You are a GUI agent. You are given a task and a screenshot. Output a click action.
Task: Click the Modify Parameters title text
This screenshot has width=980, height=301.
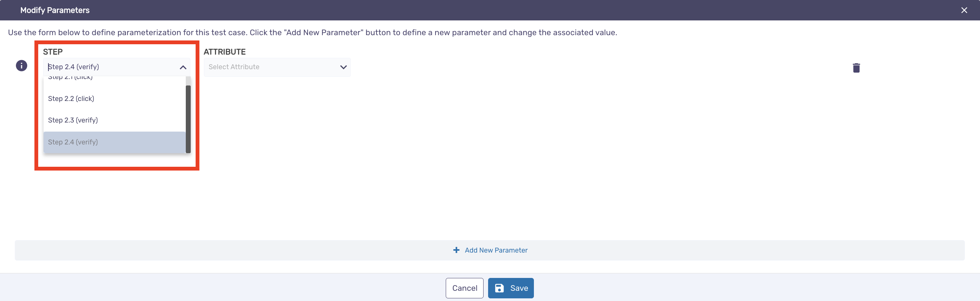(55, 10)
